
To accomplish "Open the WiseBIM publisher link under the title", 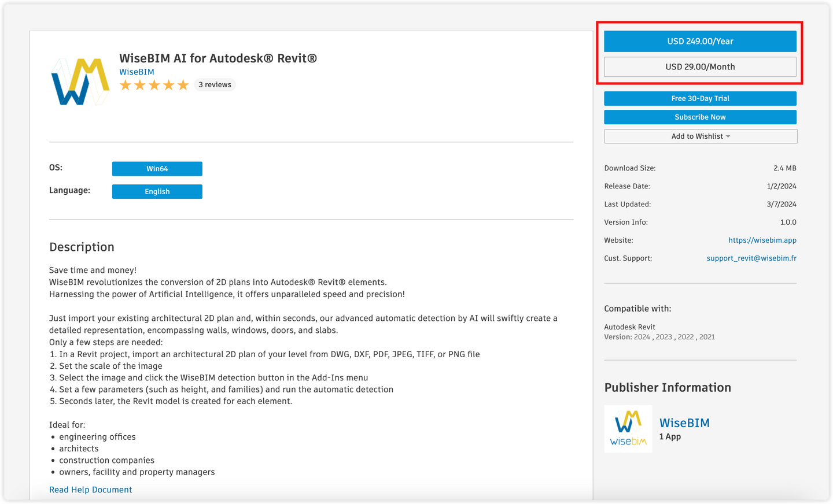I will click(x=137, y=72).
